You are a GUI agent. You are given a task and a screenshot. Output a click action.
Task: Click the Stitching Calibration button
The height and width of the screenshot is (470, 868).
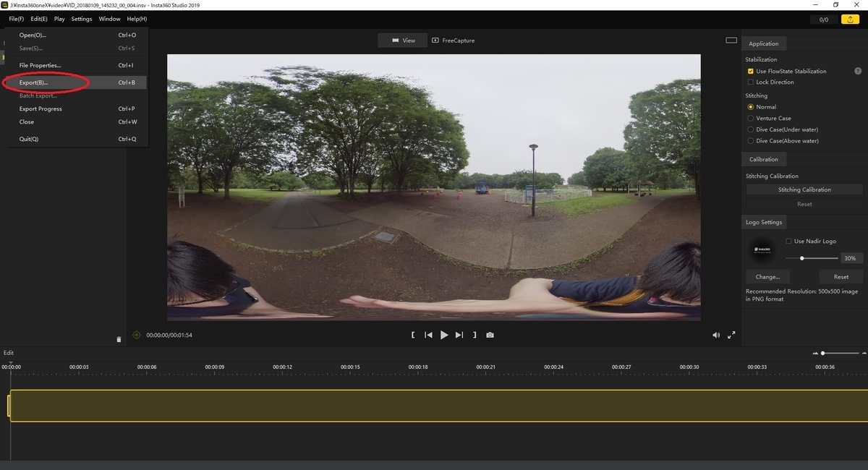point(804,189)
